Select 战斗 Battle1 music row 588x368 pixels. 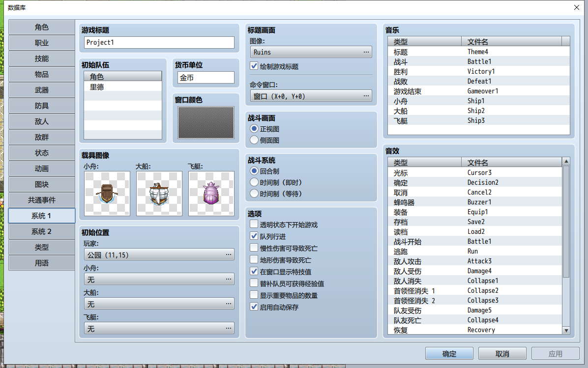479,61
